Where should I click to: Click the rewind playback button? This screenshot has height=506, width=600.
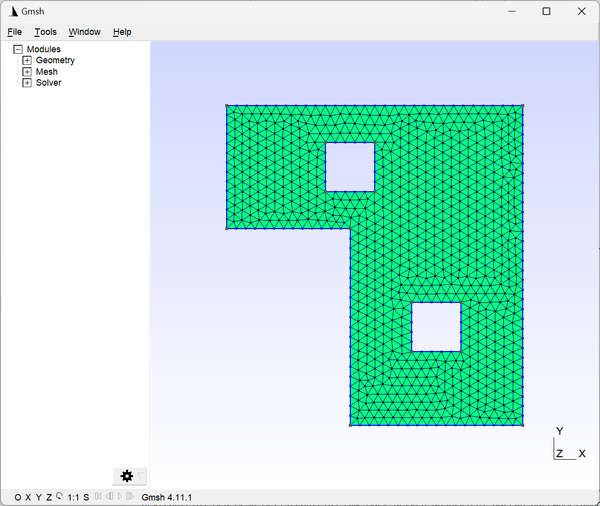click(98, 496)
